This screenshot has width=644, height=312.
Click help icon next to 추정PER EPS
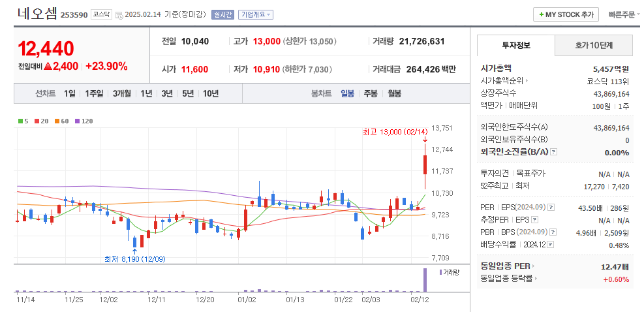click(535, 220)
